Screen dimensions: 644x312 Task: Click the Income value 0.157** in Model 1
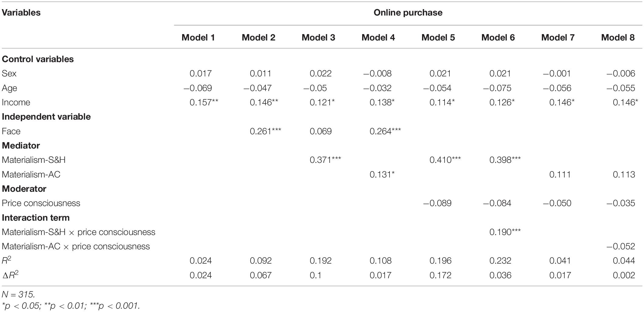tap(204, 102)
